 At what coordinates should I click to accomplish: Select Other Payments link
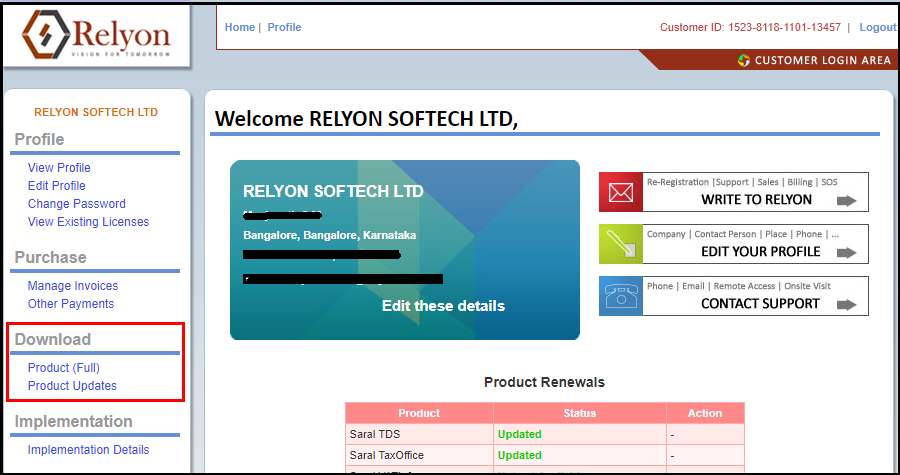pos(71,304)
